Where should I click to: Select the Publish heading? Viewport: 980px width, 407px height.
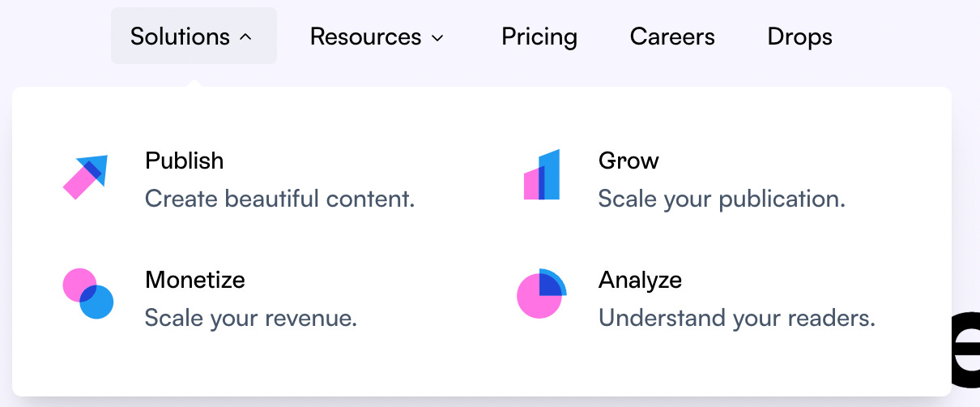(185, 161)
